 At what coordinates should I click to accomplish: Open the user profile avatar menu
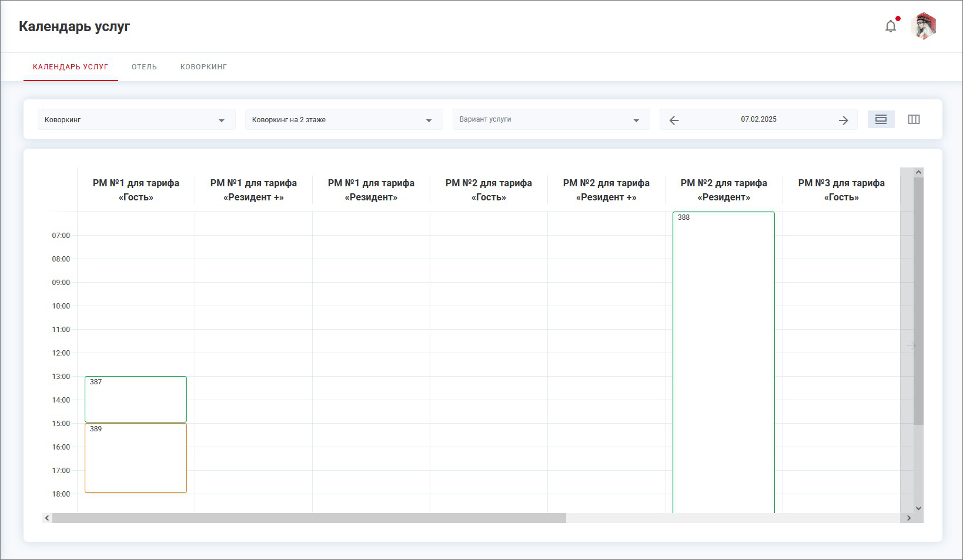click(923, 26)
